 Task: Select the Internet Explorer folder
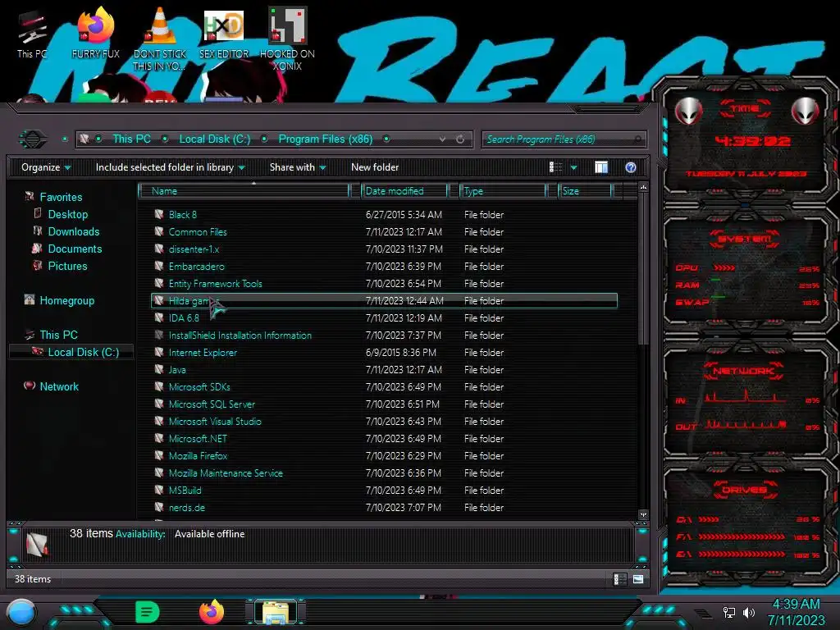coord(203,353)
